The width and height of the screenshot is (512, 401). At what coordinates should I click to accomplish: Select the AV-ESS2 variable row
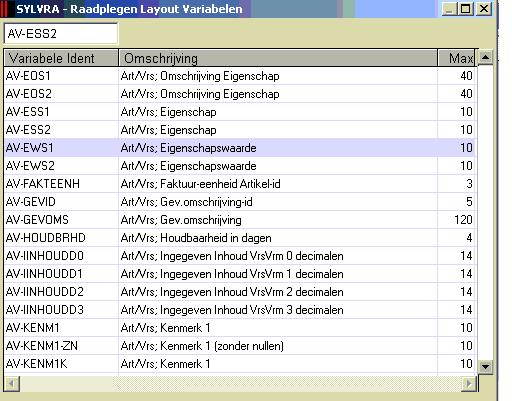pos(240,130)
